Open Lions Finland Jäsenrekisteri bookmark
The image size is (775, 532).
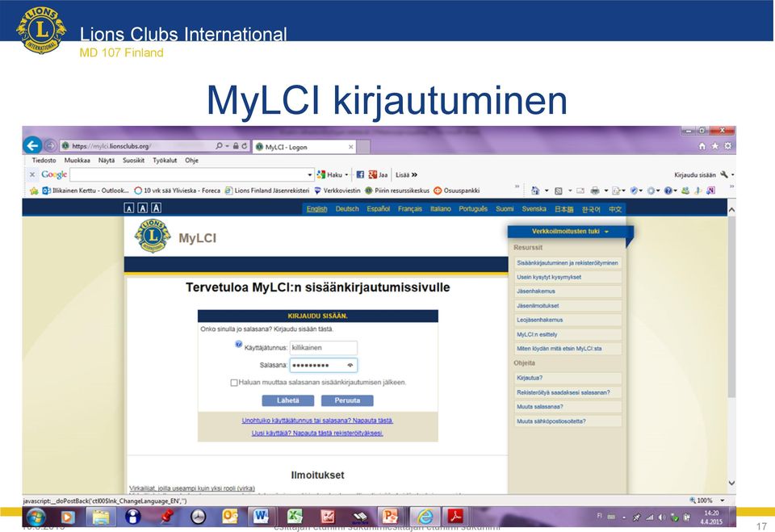click(x=267, y=191)
